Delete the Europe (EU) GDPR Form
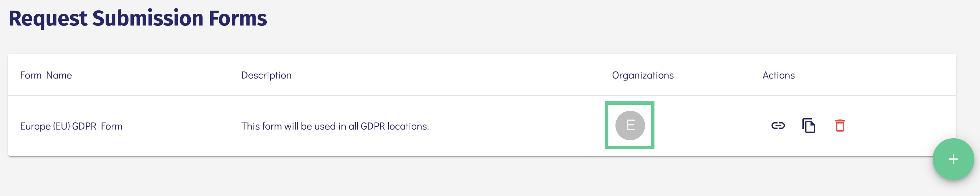 pos(840,126)
